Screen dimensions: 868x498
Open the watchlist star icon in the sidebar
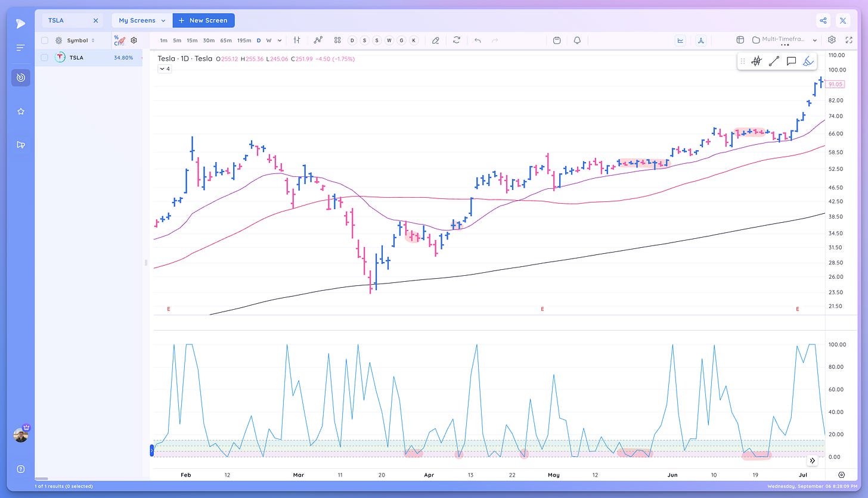pos(20,111)
